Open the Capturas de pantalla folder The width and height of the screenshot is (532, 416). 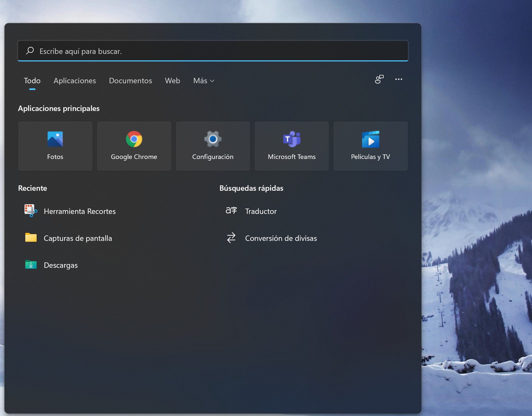pos(78,238)
